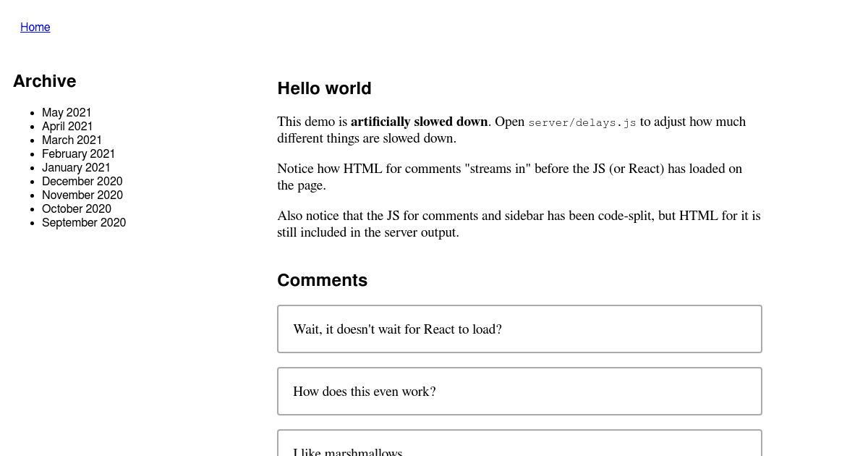Screen dimensions: 868x456
Task: Open the January 2021 archive
Action: click(76, 167)
